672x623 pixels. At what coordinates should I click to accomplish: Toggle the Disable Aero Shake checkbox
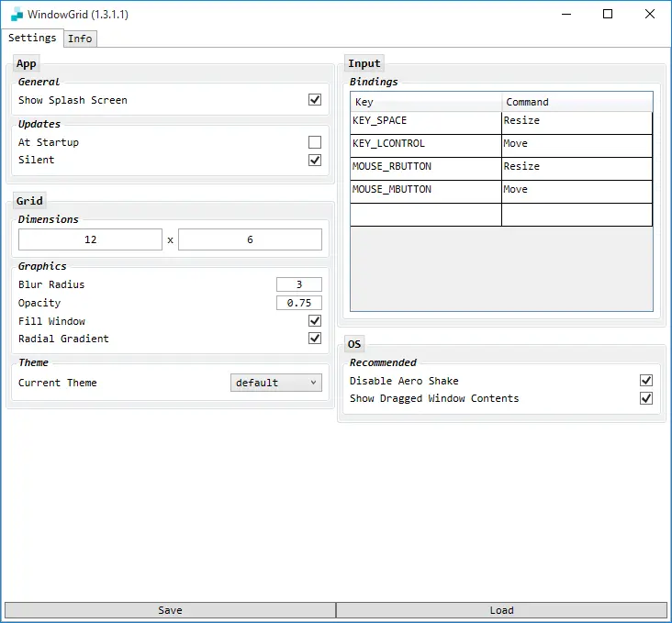click(x=646, y=381)
